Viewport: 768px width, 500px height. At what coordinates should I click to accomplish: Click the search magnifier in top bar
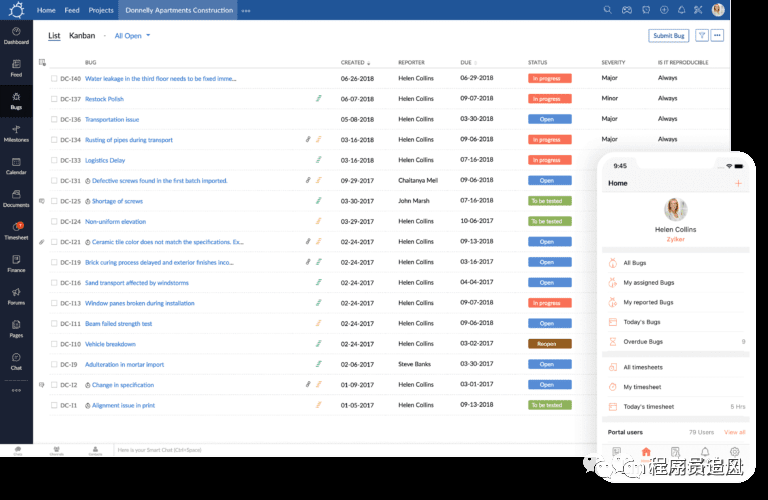(x=607, y=10)
